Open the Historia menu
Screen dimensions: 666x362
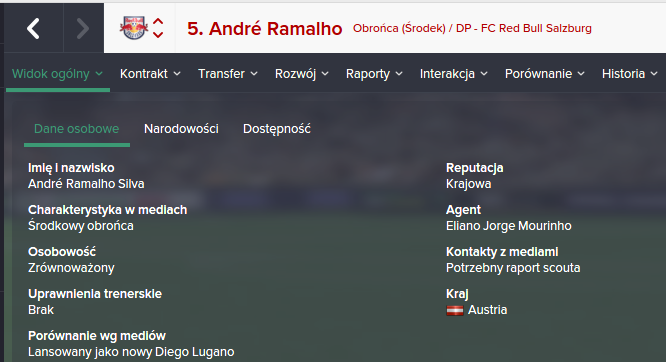(x=629, y=74)
